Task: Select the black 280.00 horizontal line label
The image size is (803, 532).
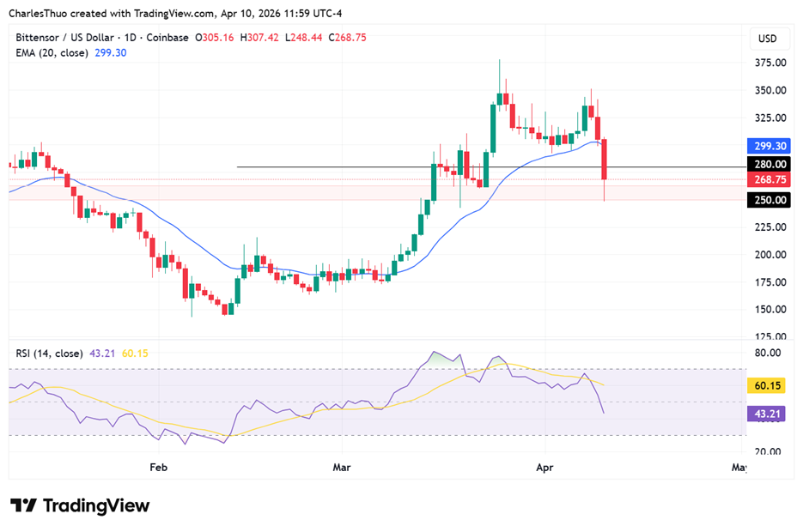Action: coord(770,165)
